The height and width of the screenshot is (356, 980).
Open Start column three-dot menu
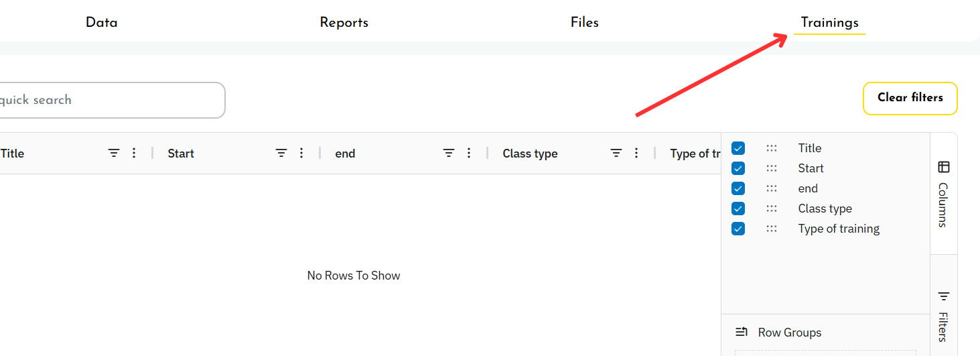click(301, 154)
